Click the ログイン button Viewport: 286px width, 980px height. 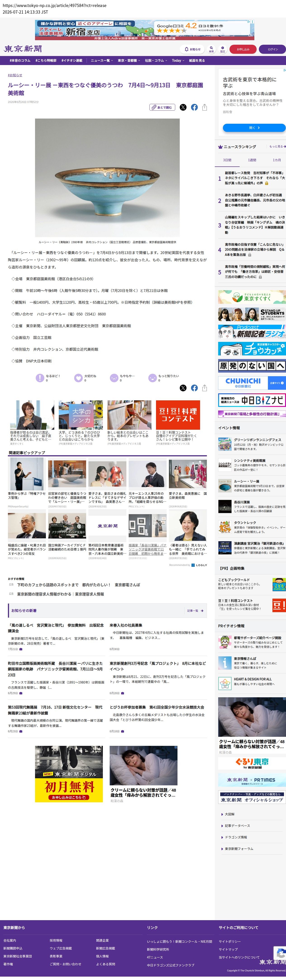(x=273, y=49)
